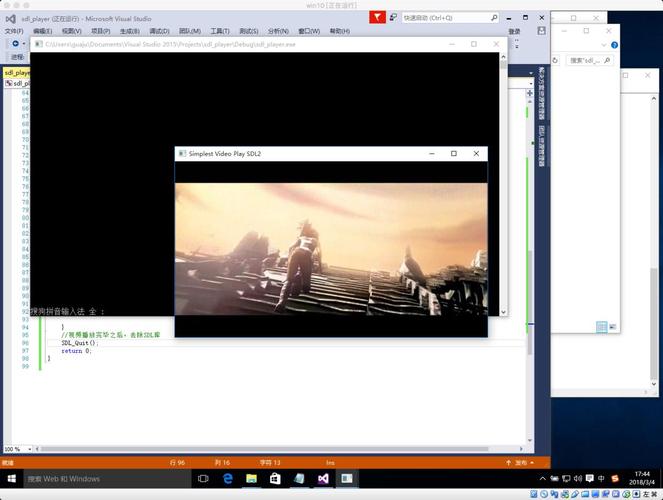The width and height of the screenshot is (663, 500).
Task: Open the feedback icon beside the flag
Action: coord(393,17)
